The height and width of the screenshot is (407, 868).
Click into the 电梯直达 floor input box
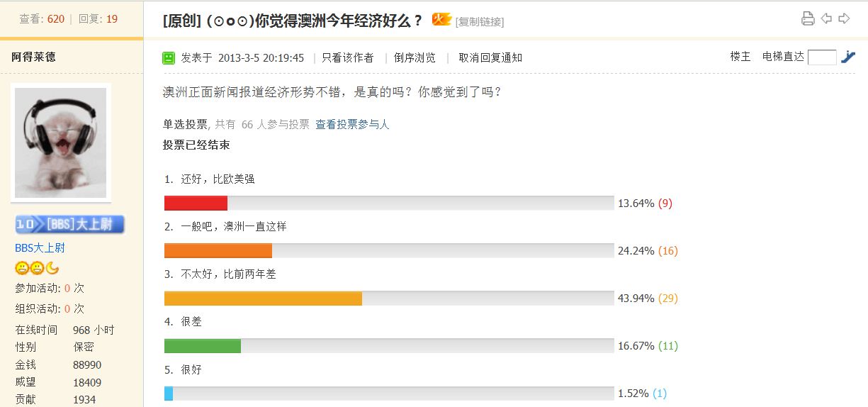click(x=822, y=57)
